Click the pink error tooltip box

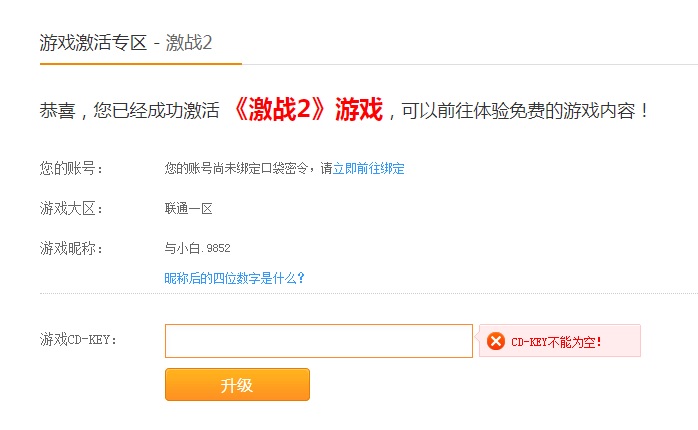coord(560,341)
